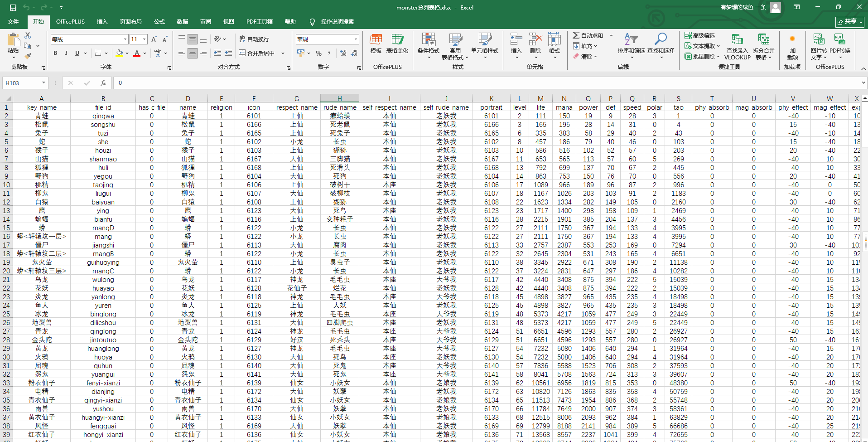This screenshot has height=442, width=868.
Task: Open 排序和筛选 sort and filter tool
Action: tap(631, 43)
